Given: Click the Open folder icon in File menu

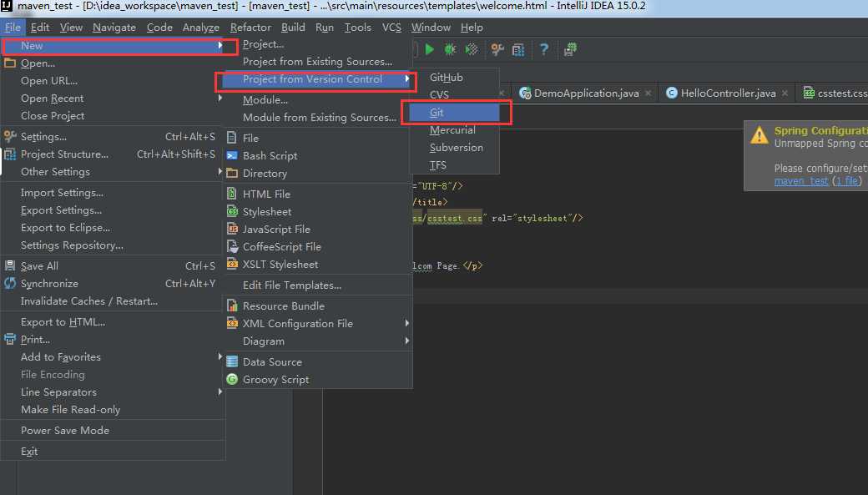Looking at the screenshot, I should (10, 63).
